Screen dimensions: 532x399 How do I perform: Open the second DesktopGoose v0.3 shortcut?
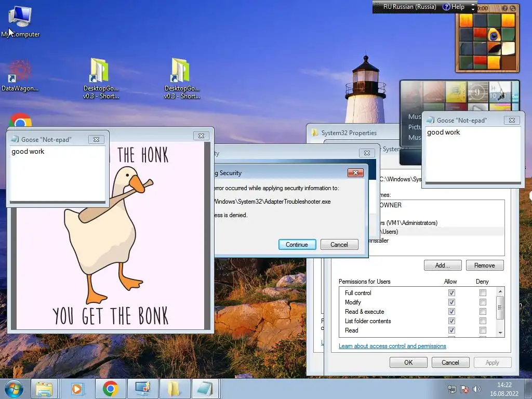coord(182,78)
